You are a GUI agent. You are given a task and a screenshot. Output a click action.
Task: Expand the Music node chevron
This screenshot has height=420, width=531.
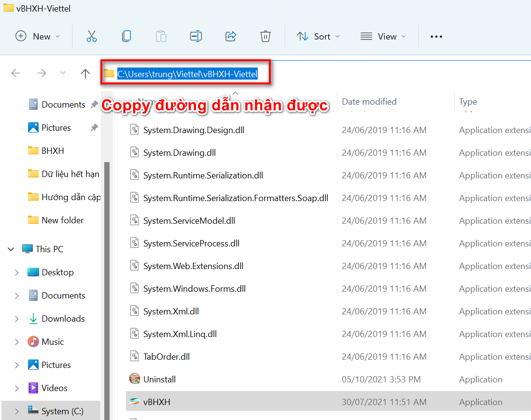click(16, 342)
